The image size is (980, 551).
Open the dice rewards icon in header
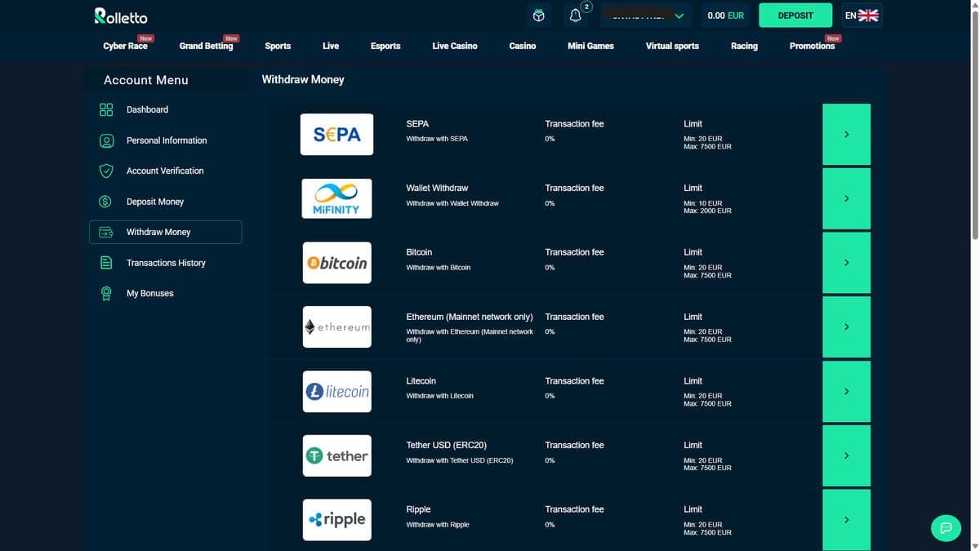coord(538,16)
